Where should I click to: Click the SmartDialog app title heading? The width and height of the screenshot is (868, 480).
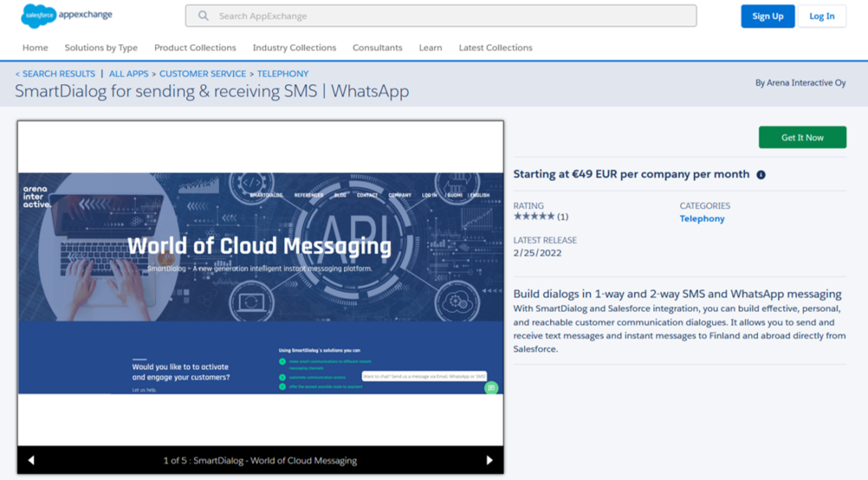pos(212,91)
